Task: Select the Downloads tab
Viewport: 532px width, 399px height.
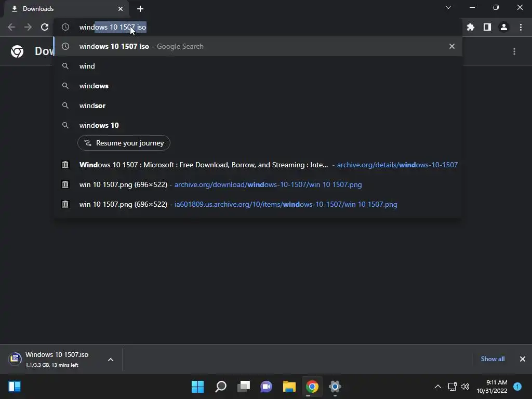Action: pyautogui.click(x=66, y=9)
